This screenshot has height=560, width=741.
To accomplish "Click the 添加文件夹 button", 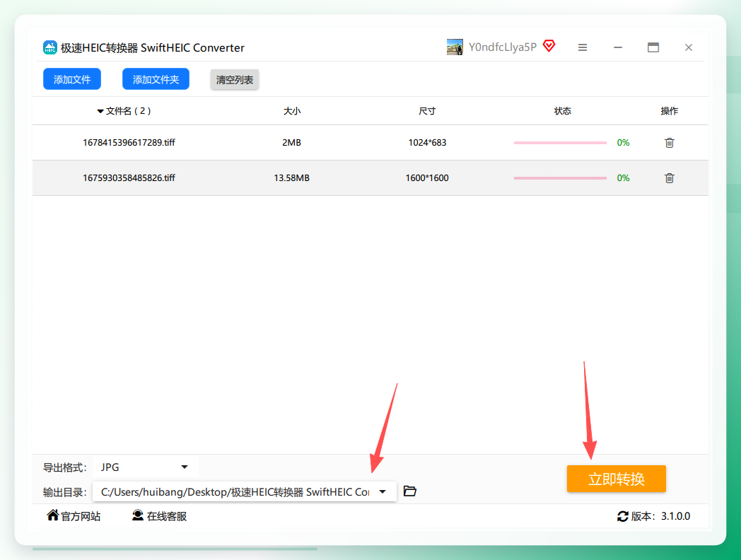I will click(x=156, y=79).
